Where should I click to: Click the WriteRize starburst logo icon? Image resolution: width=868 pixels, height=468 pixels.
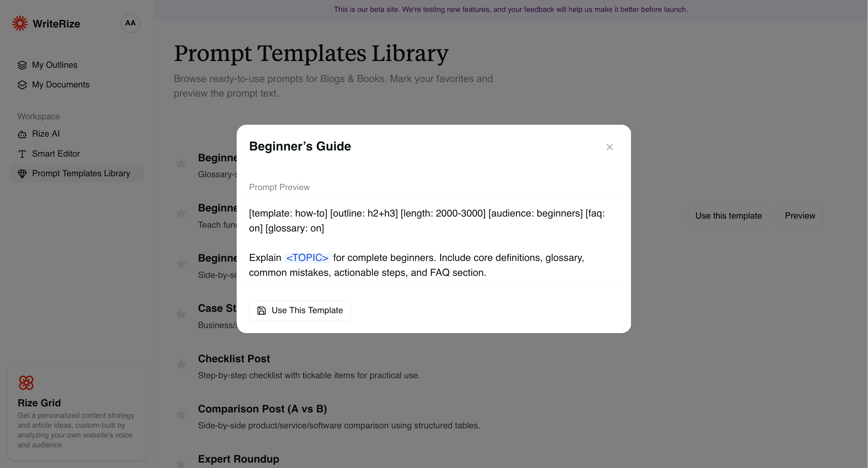[20, 23]
